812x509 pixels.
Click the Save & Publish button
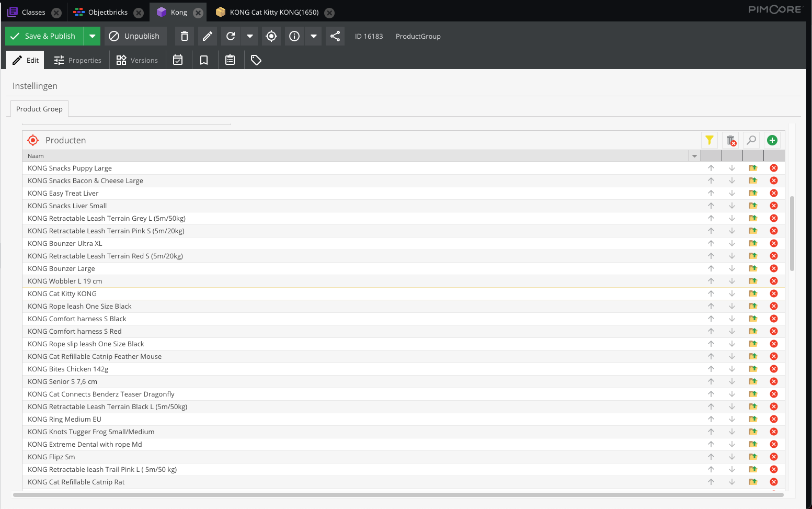pos(44,36)
